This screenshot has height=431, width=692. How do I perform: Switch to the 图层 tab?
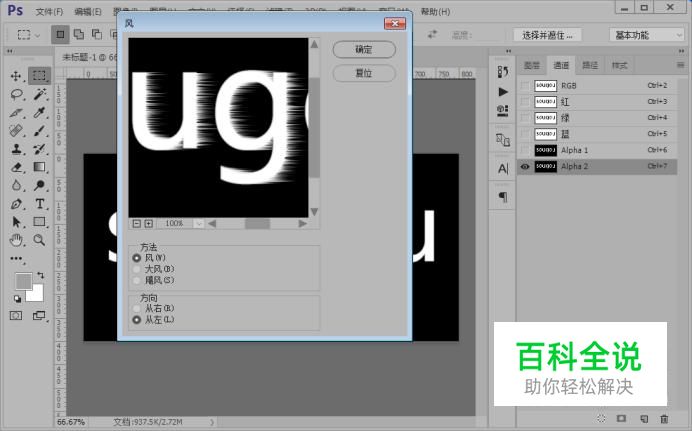pos(531,65)
